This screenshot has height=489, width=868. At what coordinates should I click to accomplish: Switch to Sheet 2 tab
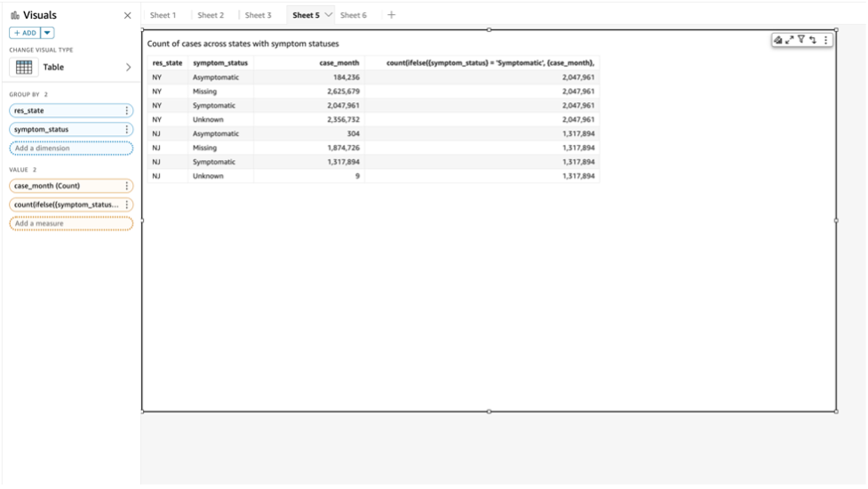coord(211,15)
